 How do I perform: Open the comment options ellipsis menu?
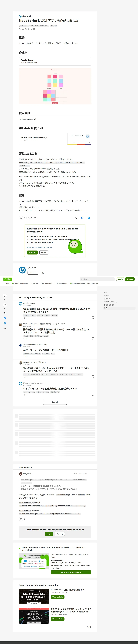[89, 474]
